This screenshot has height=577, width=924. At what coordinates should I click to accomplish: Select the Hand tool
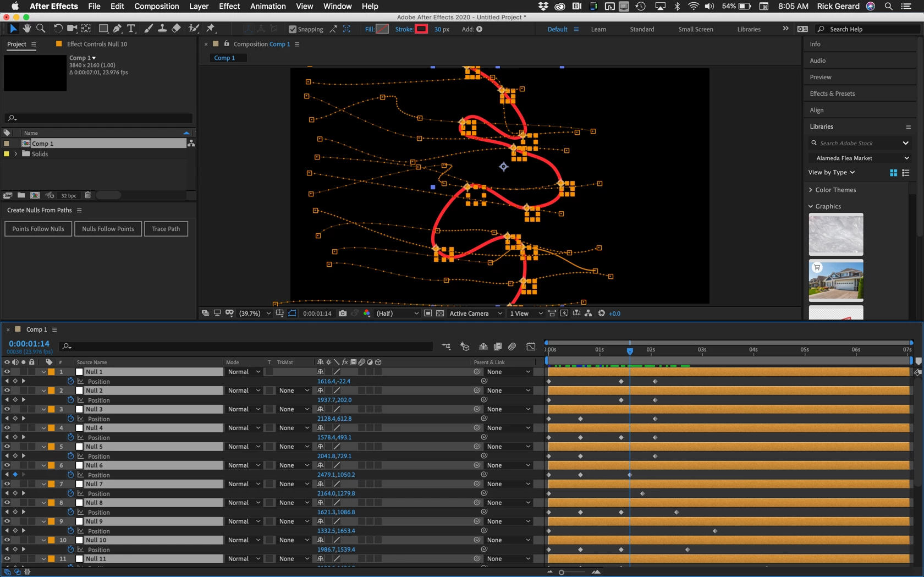point(26,29)
